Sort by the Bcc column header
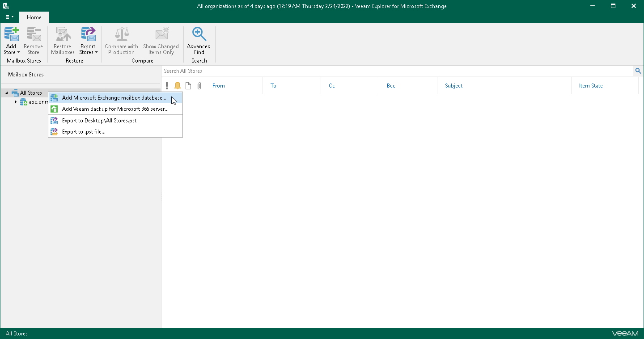The width and height of the screenshot is (644, 339). pyautogui.click(x=391, y=86)
